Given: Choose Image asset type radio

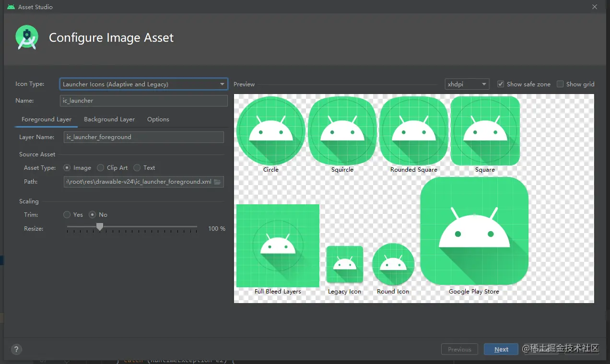Looking at the screenshot, I should [x=67, y=168].
